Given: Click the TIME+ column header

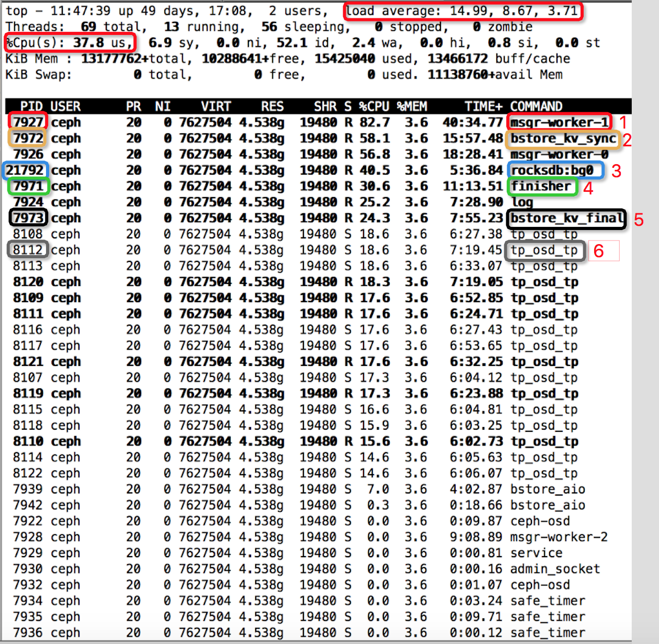Looking at the screenshot, I should coord(483,107).
